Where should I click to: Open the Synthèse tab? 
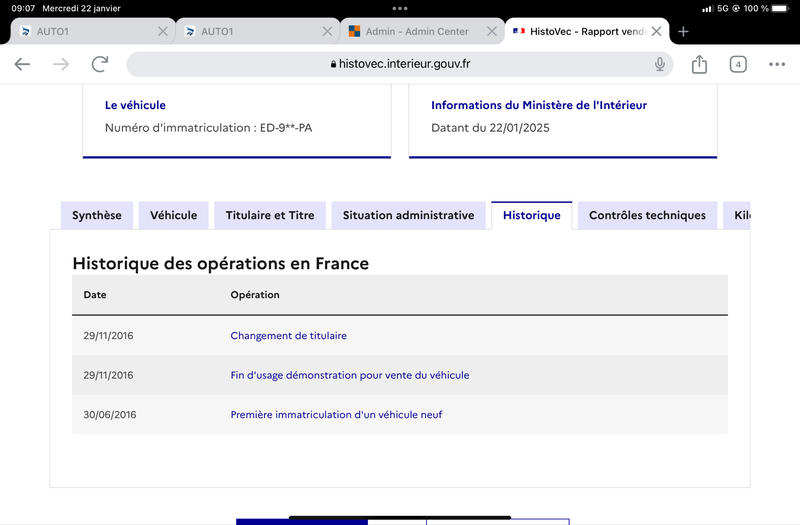97,215
